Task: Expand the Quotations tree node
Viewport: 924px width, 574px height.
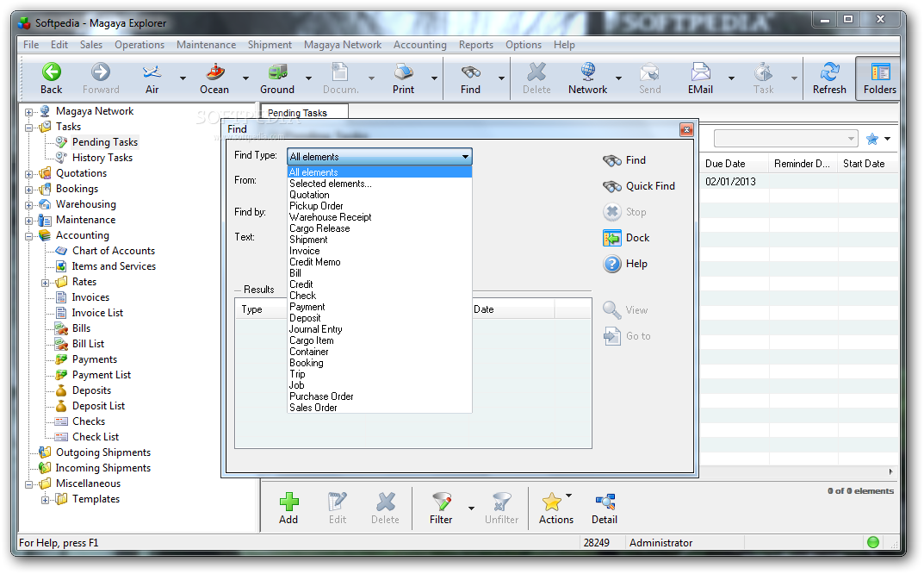Action: click(x=29, y=174)
